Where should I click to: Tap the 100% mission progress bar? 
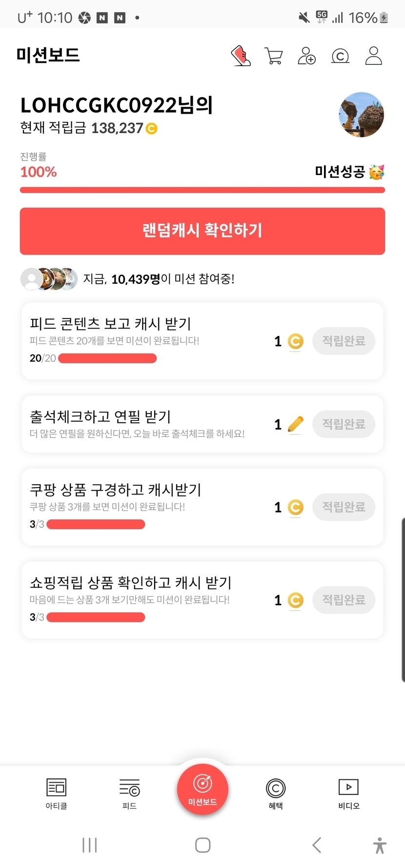pyautogui.click(x=202, y=190)
